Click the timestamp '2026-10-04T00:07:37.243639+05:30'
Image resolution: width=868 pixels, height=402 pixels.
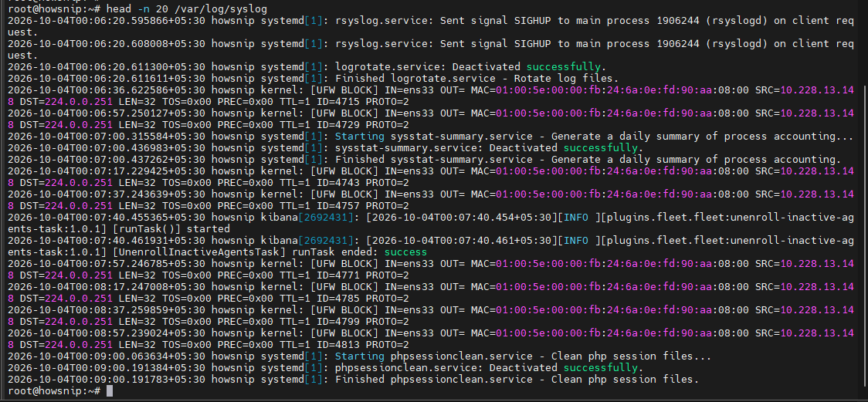click(x=107, y=194)
